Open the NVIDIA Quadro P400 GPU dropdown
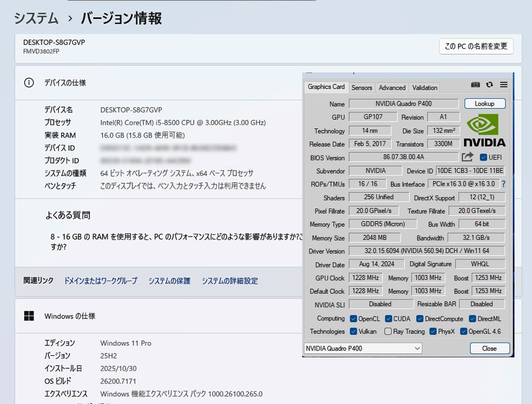 pos(363,349)
